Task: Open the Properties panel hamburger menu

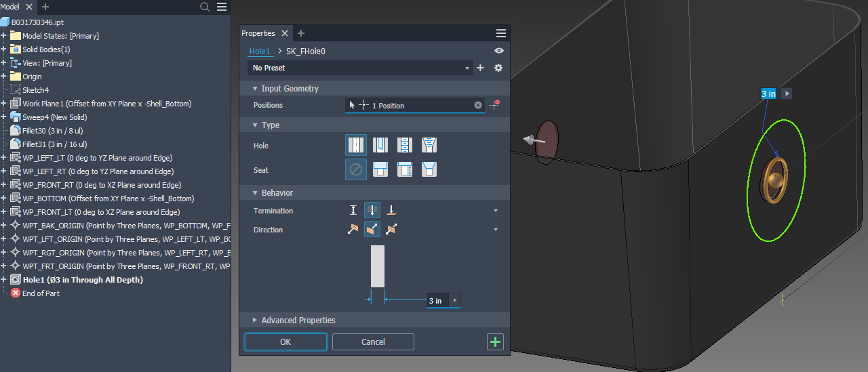Action: click(x=501, y=33)
